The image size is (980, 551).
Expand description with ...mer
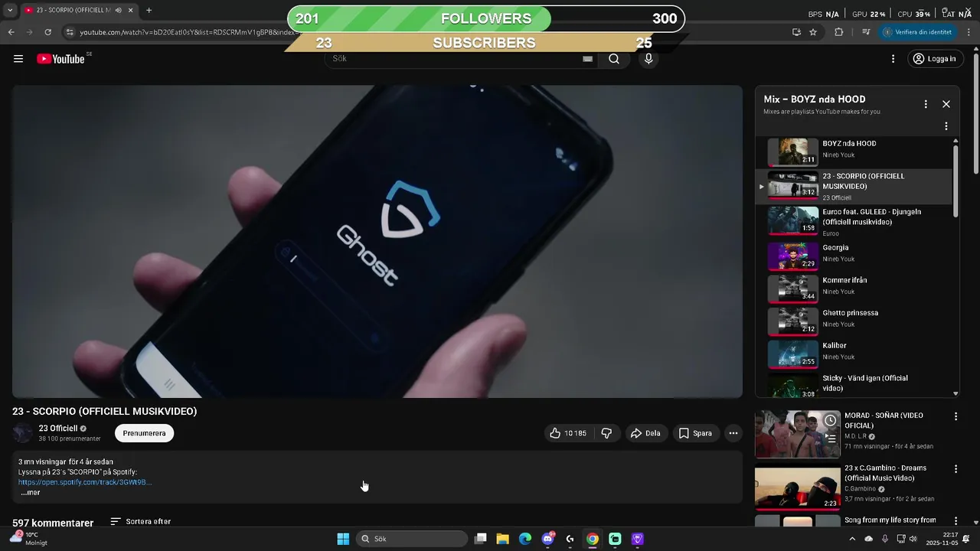(31, 493)
